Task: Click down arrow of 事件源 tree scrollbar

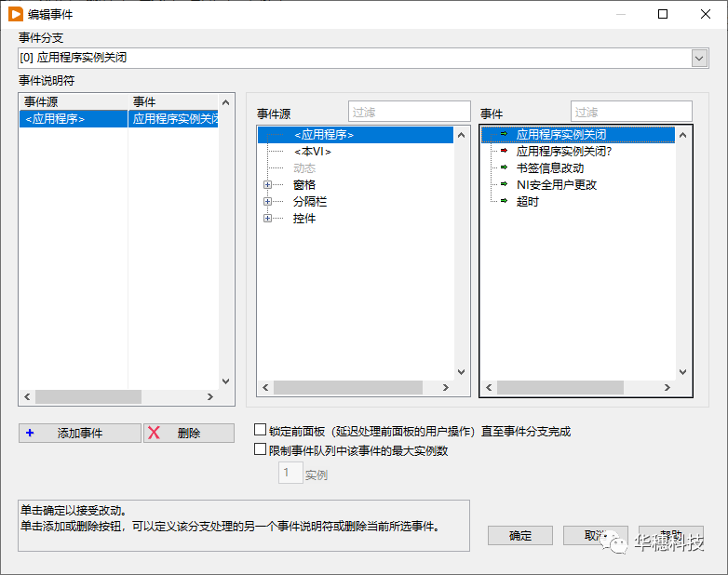Action: 461,372
